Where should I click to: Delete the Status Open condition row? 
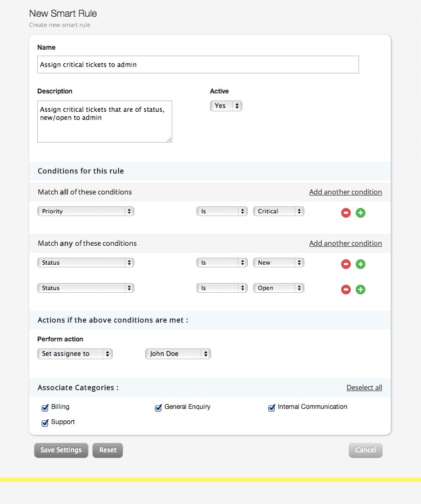(x=346, y=290)
